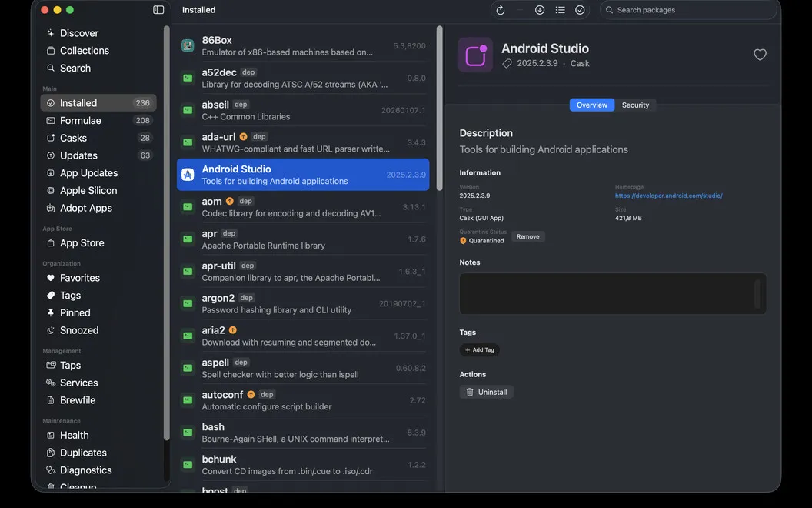The height and width of the screenshot is (508, 812).
Task: Click the package list scrollbar
Action: point(440,109)
